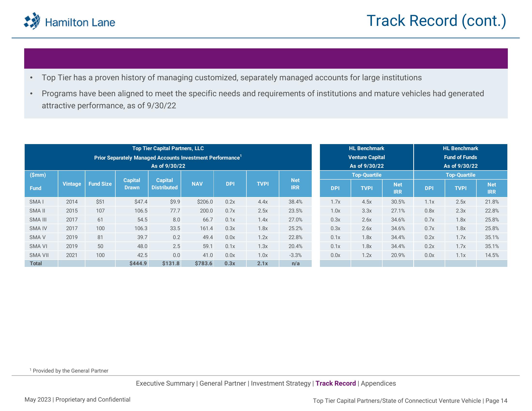Select the SMA VII row label
This screenshot has height=411, width=532.
[x=39, y=255]
